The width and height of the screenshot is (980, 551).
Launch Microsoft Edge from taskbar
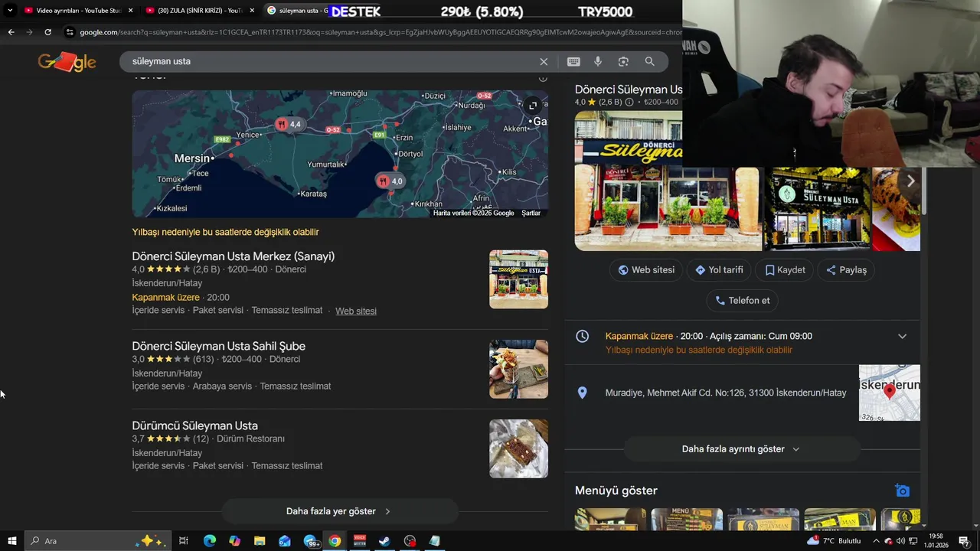[x=210, y=541]
